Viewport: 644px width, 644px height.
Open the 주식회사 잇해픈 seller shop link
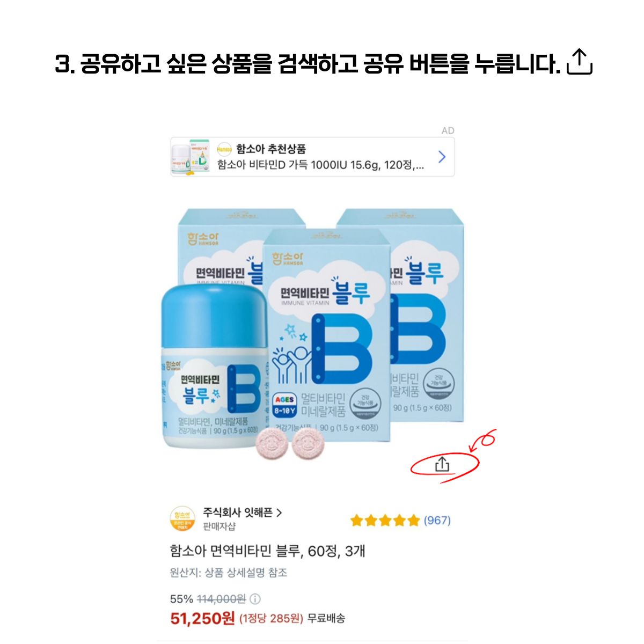click(238, 513)
